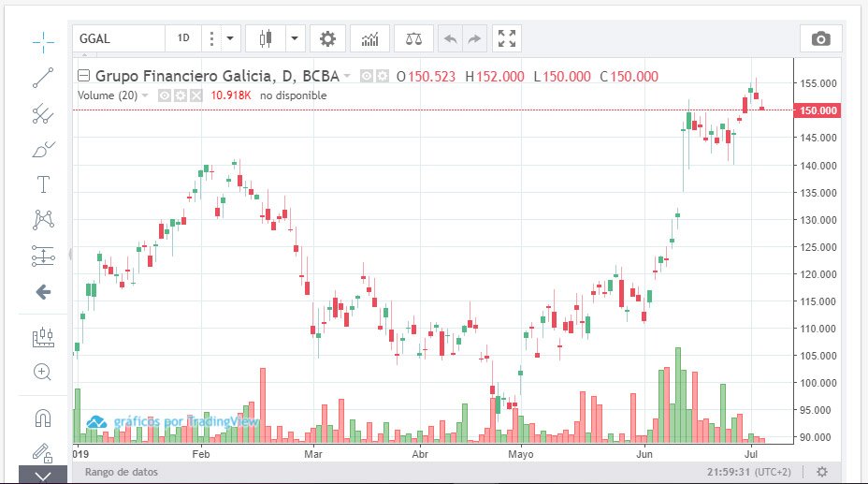Select the crosshair cursor tool
868x484 pixels.
pyautogui.click(x=43, y=41)
